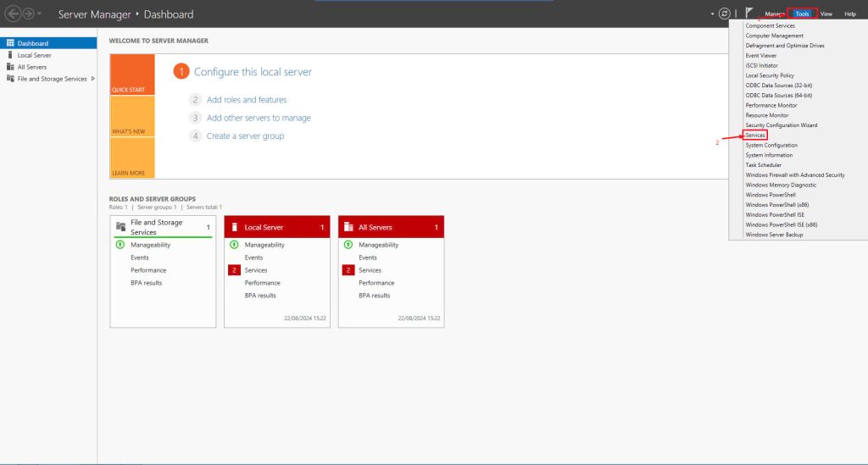Click red Services alert badge in All Servers tile
The height and width of the screenshot is (465, 868).
(x=348, y=270)
